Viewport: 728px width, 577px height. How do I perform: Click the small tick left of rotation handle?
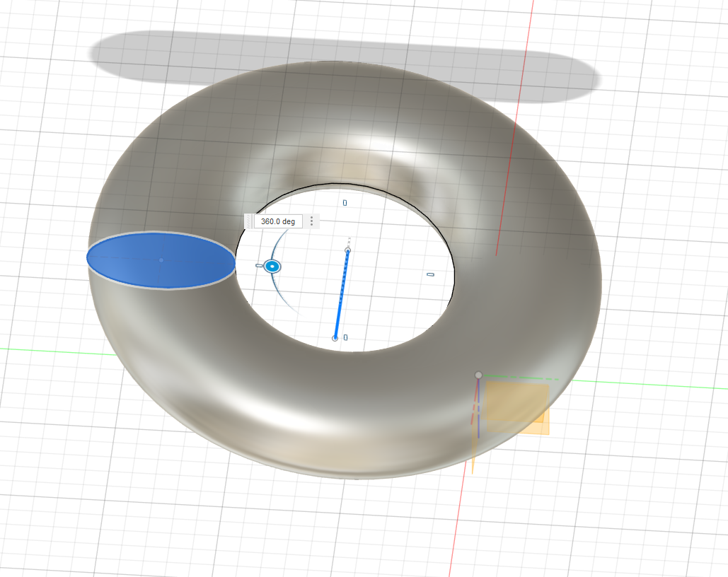pyautogui.click(x=259, y=265)
